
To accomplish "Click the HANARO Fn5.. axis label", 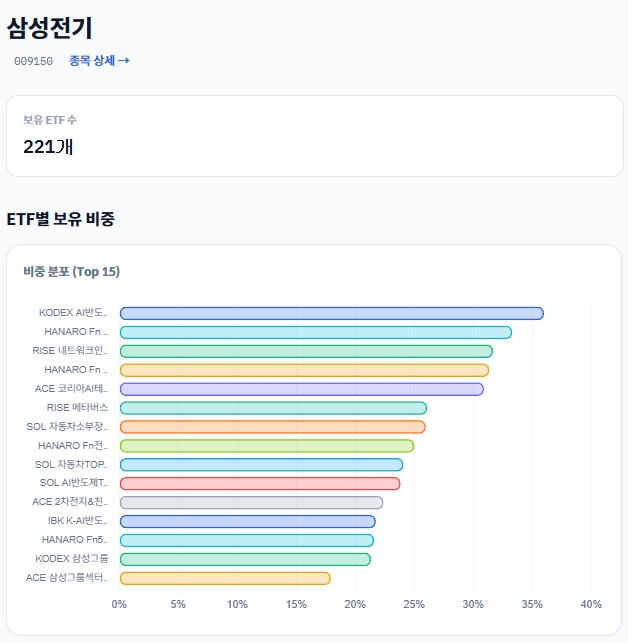I will tap(75, 540).
